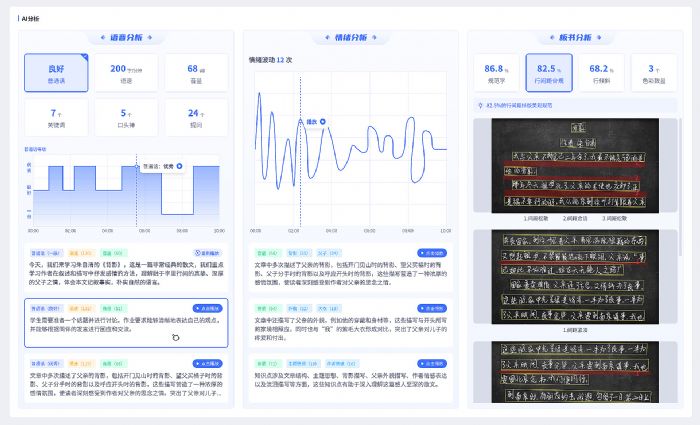
Task: Open first blackboard image with title line
Action: (x=575, y=166)
